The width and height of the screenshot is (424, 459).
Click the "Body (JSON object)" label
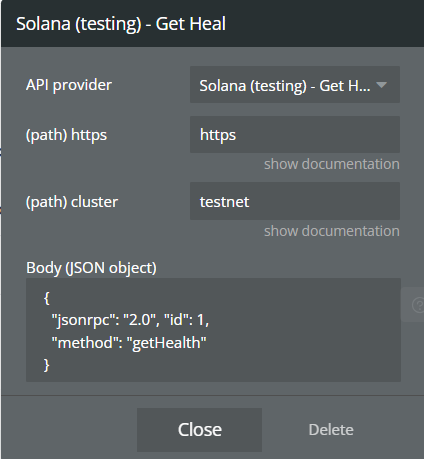[91, 268]
